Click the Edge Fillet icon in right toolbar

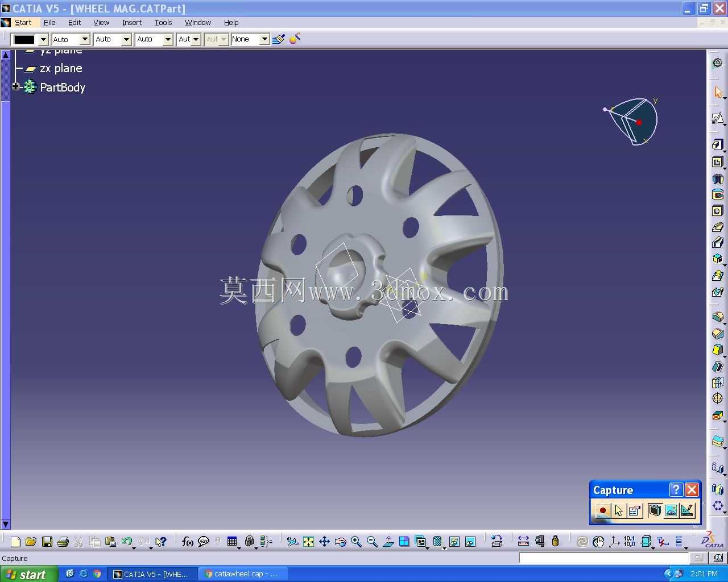point(717,317)
